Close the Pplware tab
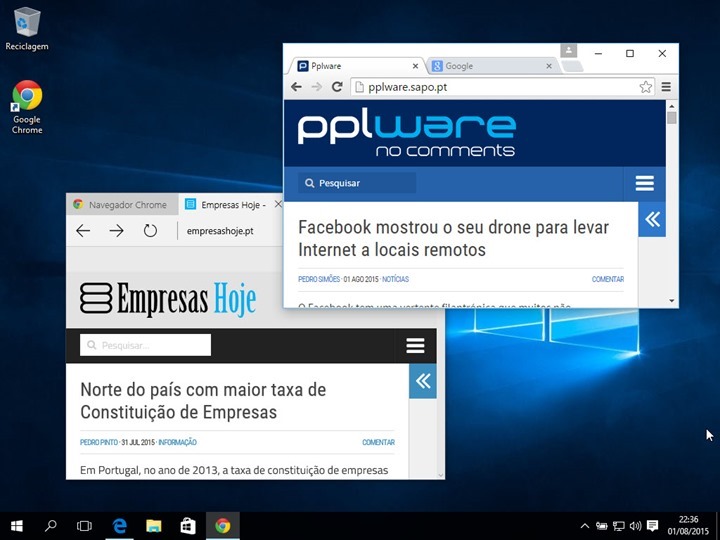The width and height of the screenshot is (720, 540). 415,66
